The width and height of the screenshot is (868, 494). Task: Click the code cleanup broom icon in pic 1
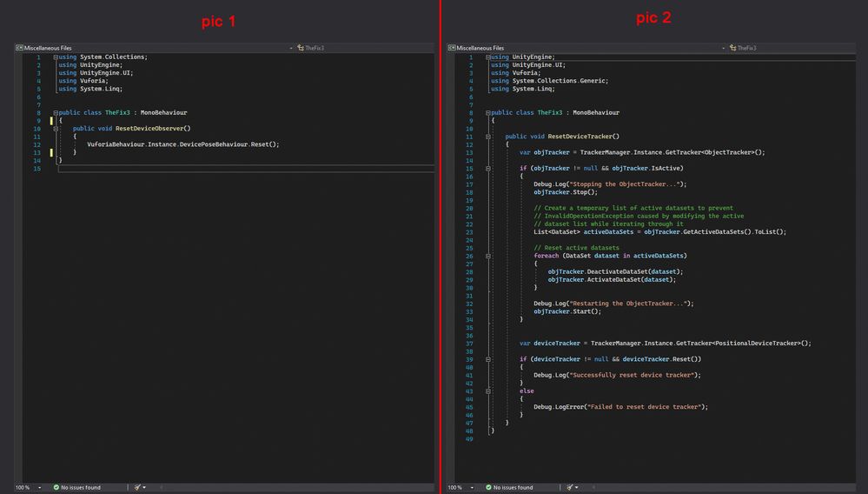coord(137,488)
